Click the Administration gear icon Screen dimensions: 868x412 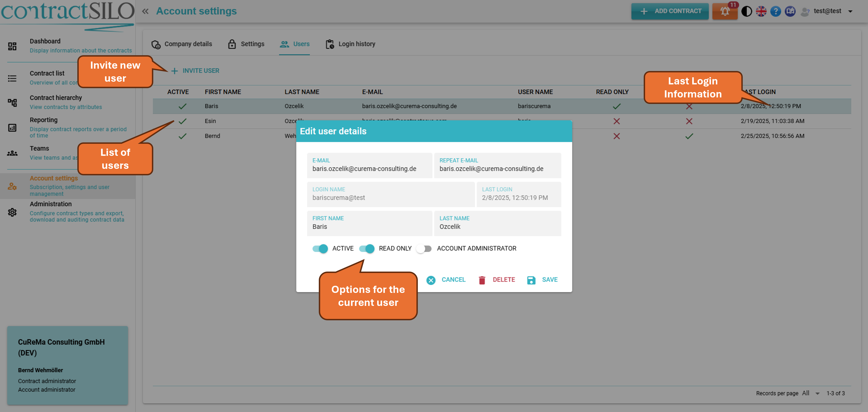coord(12,212)
